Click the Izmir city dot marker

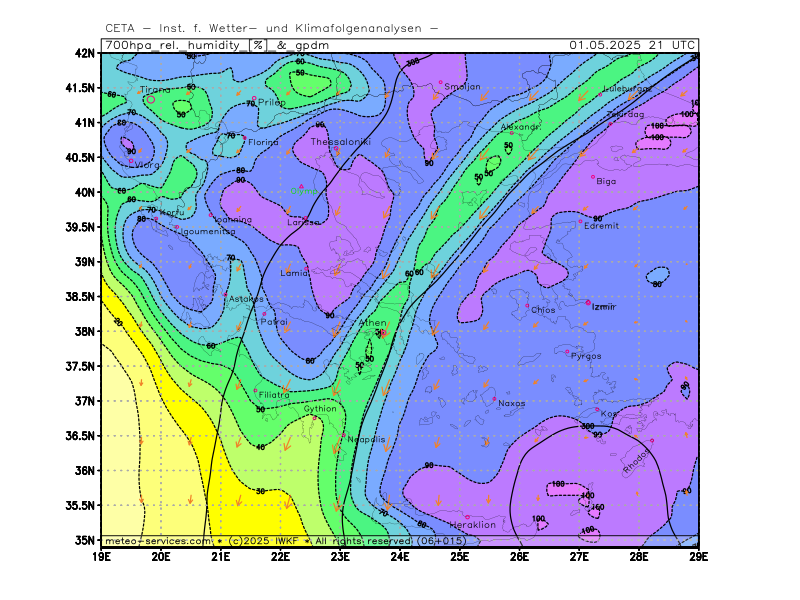(x=588, y=303)
